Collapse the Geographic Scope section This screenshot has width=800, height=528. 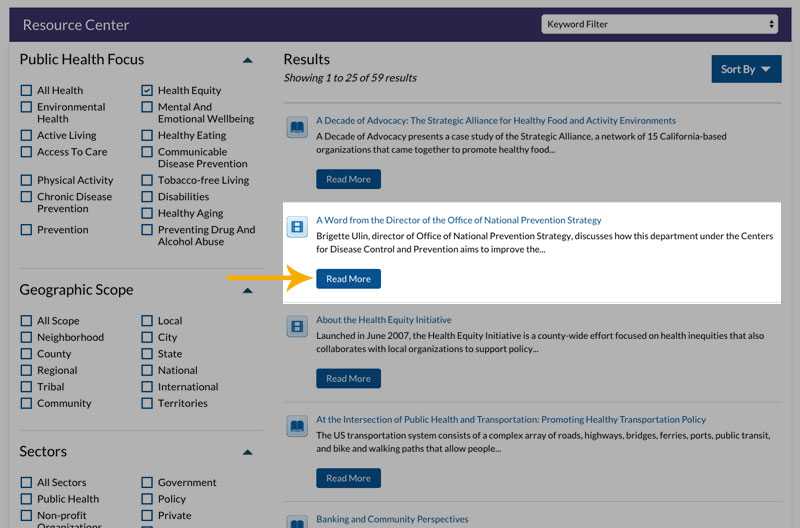click(x=247, y=291)
